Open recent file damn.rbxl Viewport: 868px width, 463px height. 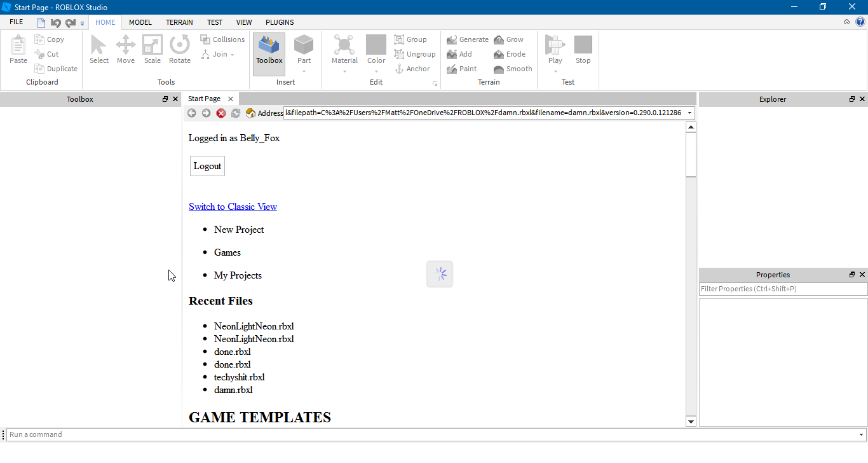tap(233, 390)
